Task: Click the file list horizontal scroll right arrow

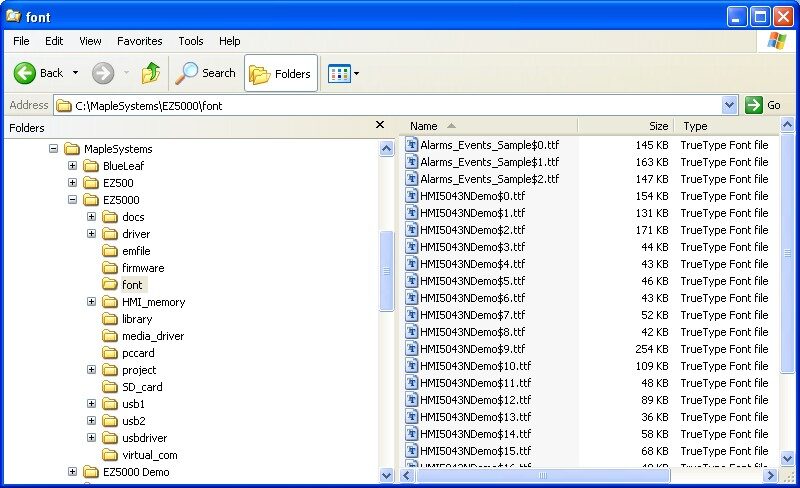Action: (x=770, y=475)
